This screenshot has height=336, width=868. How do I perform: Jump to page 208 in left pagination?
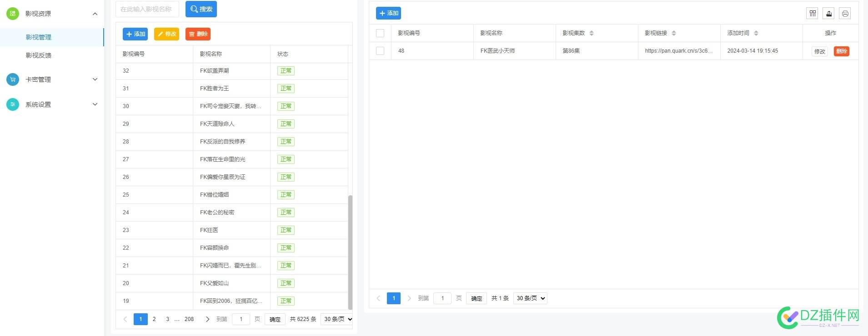pyautogui.click(x=189, y=319)
